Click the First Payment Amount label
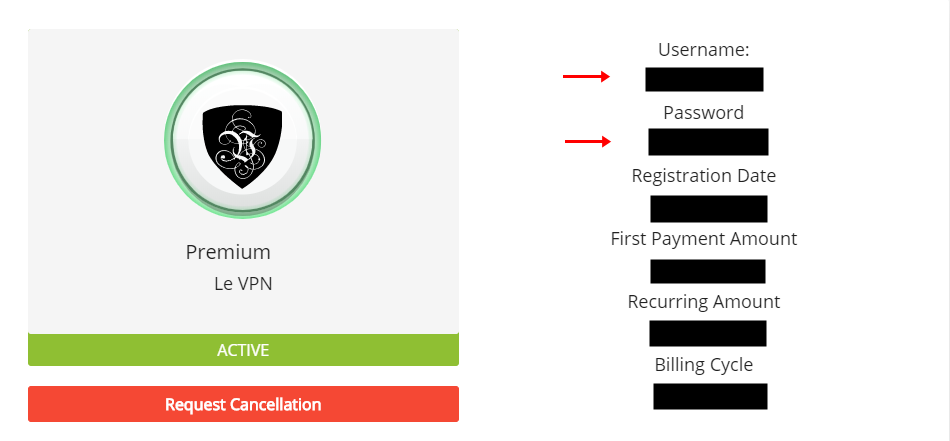 (704, 239)
